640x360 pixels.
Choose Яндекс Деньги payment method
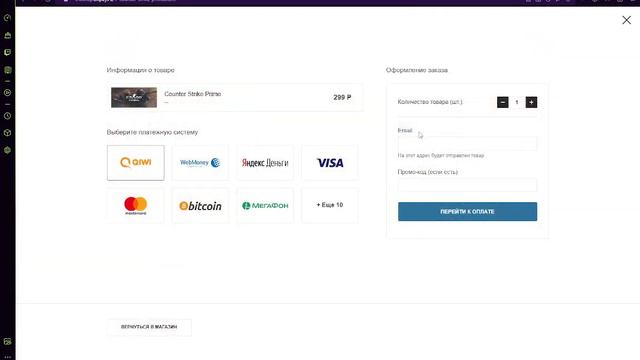click(265, 163)
